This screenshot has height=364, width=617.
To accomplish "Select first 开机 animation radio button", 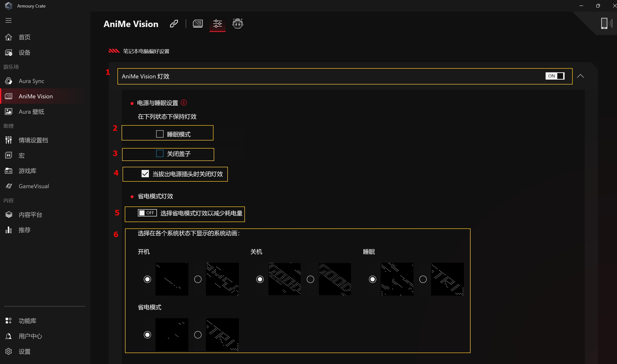I will click(147, 279).
